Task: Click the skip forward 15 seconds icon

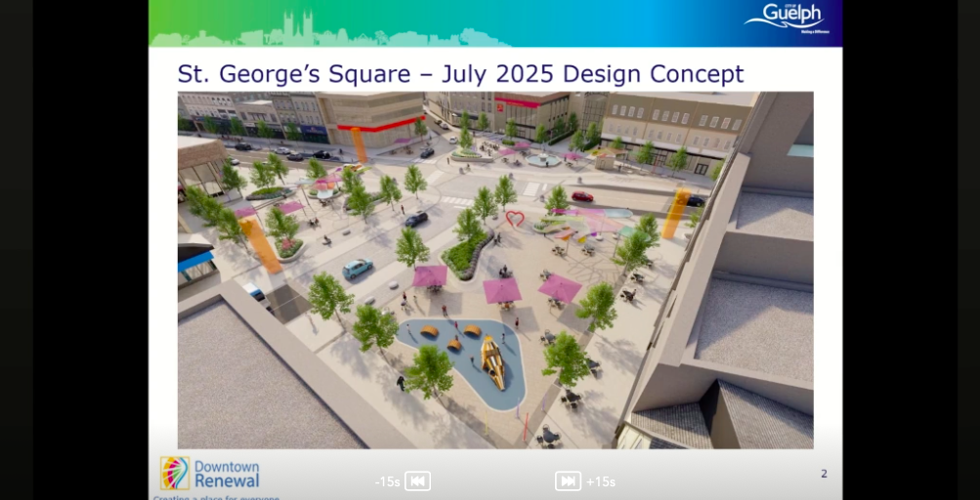Action: pyautogui.click(x=568, y=480)
